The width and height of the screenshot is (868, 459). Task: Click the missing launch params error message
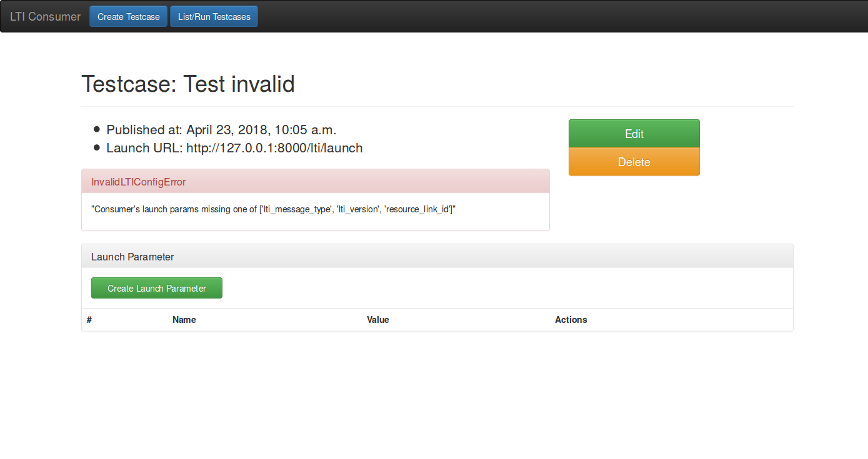click(273, 209)
